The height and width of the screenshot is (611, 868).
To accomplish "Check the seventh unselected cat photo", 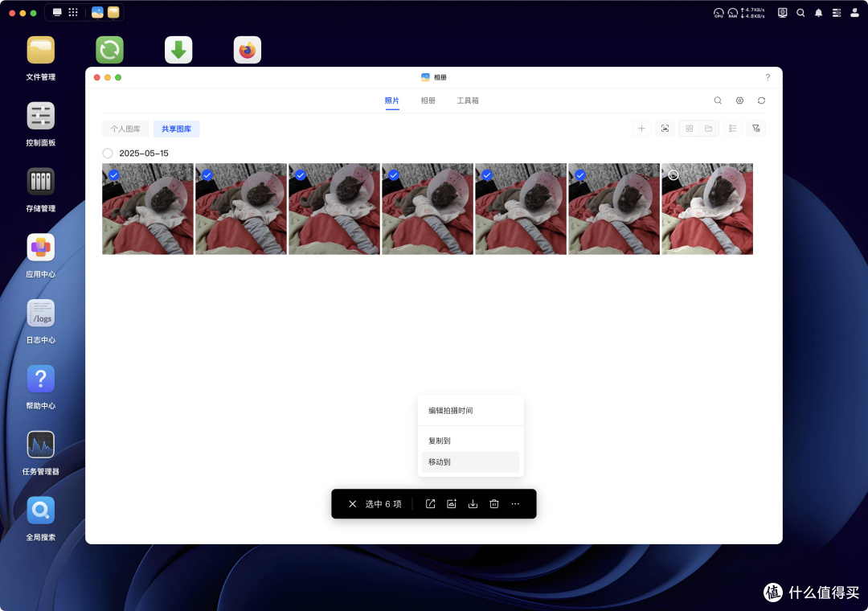I will (674, 175).
